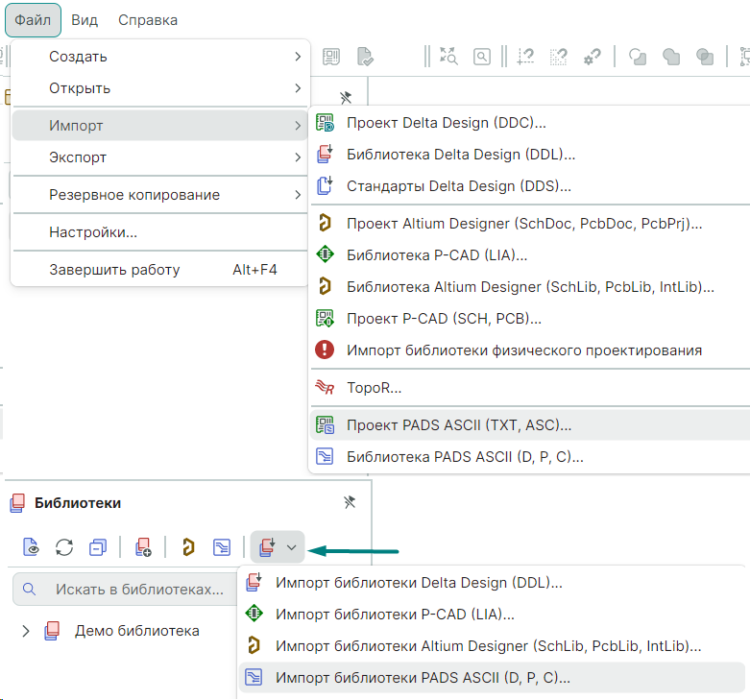Open the library import dropdown arrow
The width and height of the screenshot is (750, 700).
pyautogui.click(x=291, y=547)
